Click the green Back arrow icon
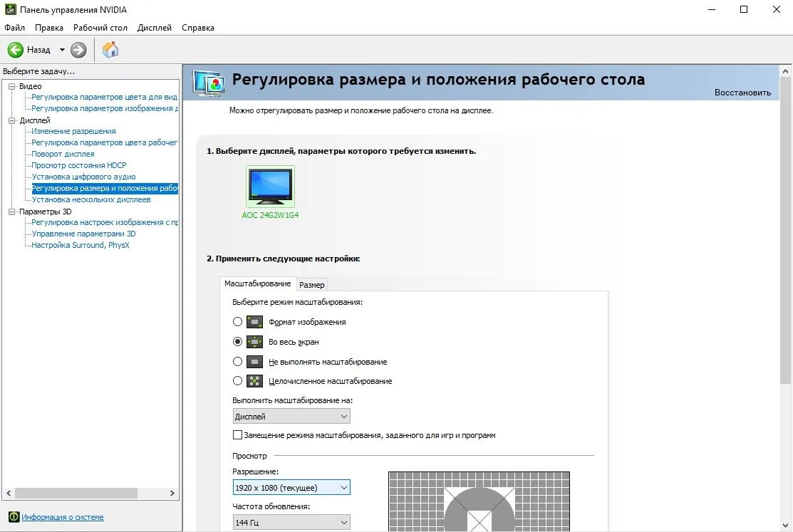Image resolution: width=793 pixels, height=532 pixels. point(15,50)
